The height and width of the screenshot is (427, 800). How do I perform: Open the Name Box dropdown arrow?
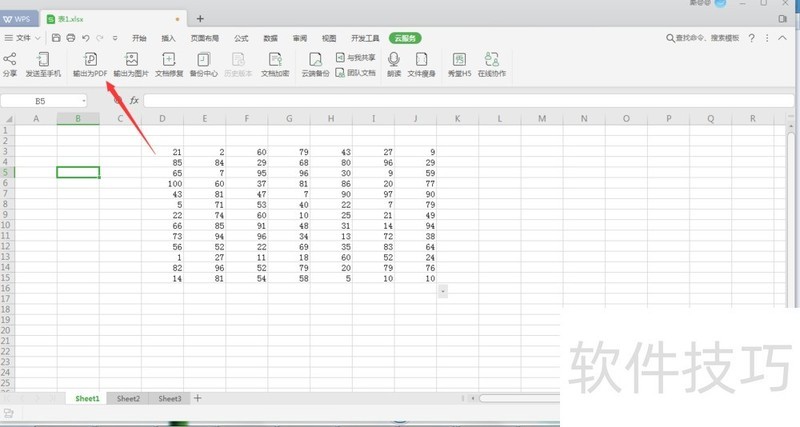coord(84,101)
